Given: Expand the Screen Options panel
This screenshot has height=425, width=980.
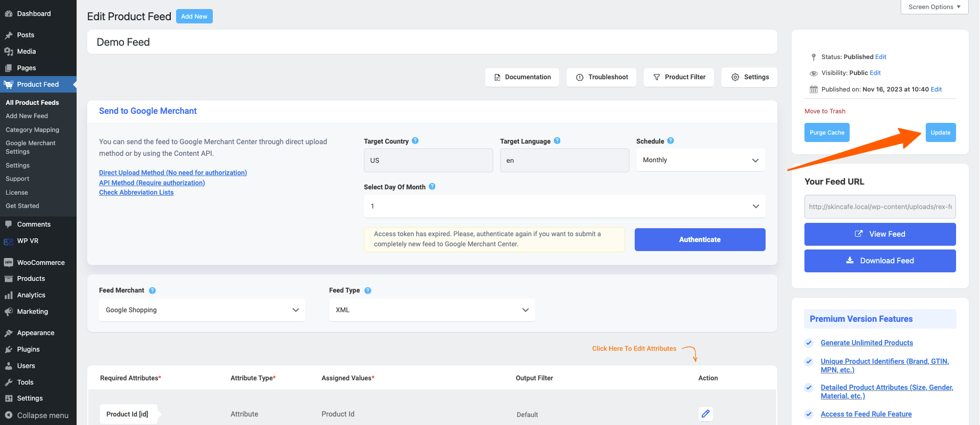Looking at the screenshot, I should 934,7.
